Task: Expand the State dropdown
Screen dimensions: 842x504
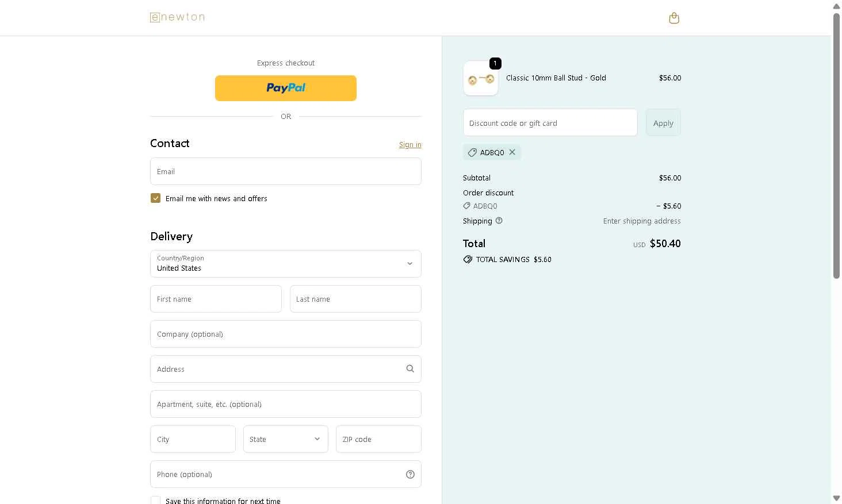Action: (x=285, y=439)
